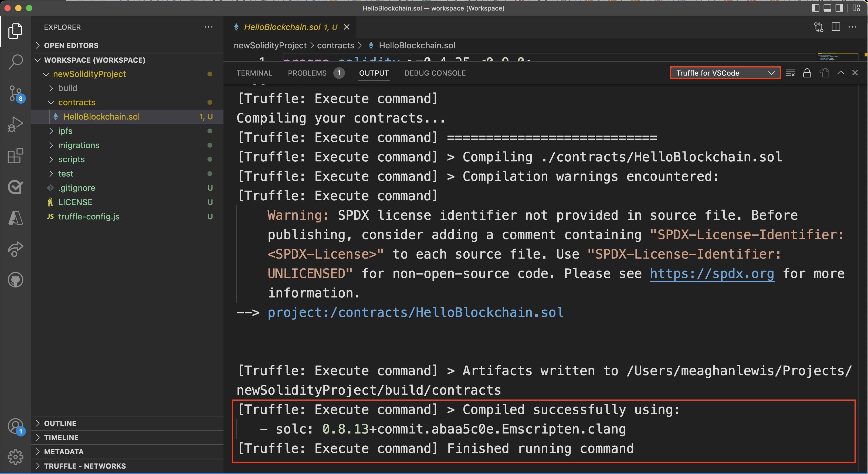The image size is (868, 474).
Task: Expand the ipfs folder
Action: click(x=127, y=131)
